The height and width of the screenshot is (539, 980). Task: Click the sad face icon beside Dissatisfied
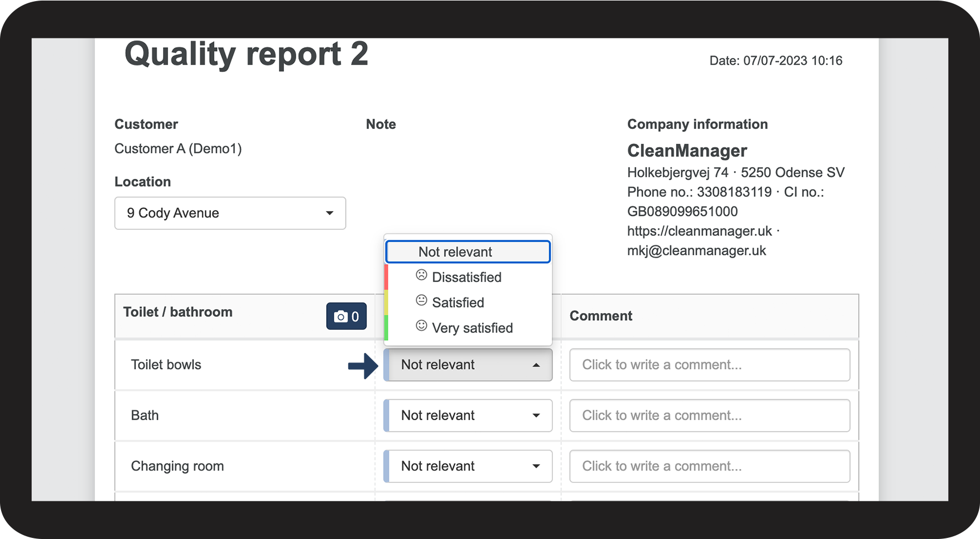click(x=422, y=275)
